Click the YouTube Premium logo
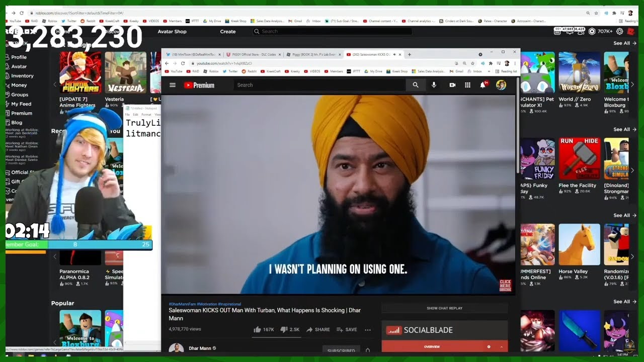Image resolution: width=644 pixels, height=362 pixels. (199, 85)
